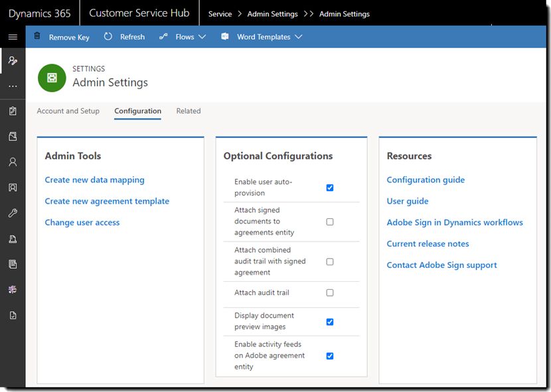Toggle Enable activity feeds on Adobe agreement entity

330,356
